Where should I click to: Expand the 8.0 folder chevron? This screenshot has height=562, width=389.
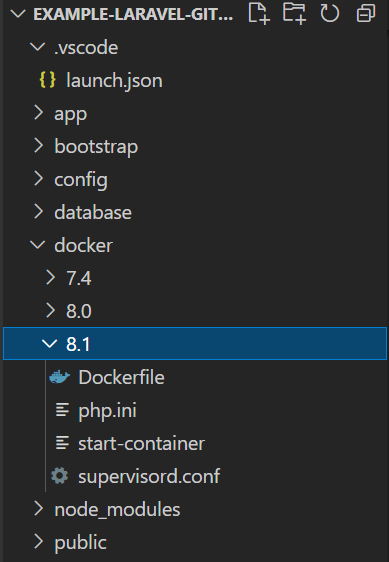pyautogui.click(x=51, y=310)
